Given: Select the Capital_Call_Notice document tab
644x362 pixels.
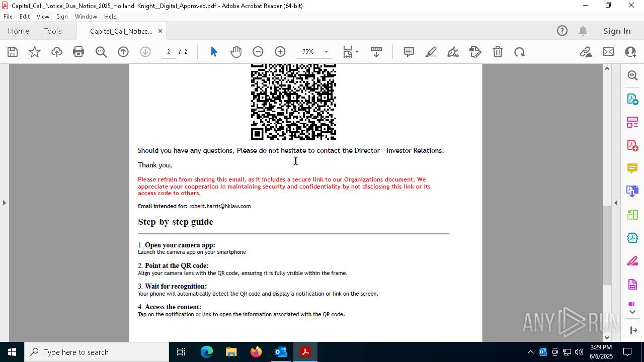Looking at the screenshot, I should coord(121,31).
